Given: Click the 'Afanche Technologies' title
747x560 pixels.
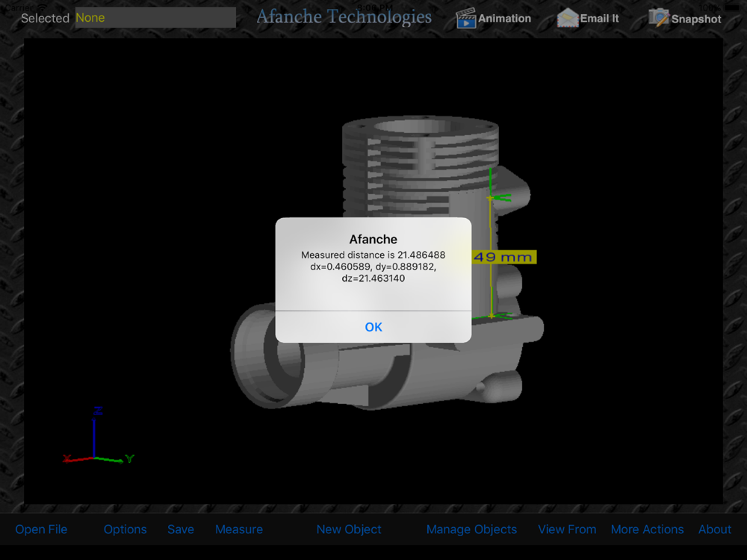Looking at the screenshot, I should point(344,16).
